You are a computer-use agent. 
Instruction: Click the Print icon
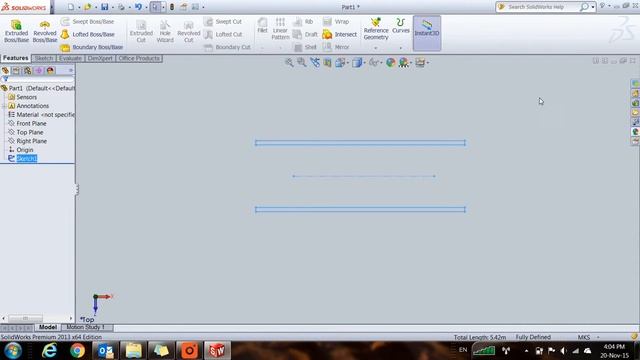[x=121, y=7]
